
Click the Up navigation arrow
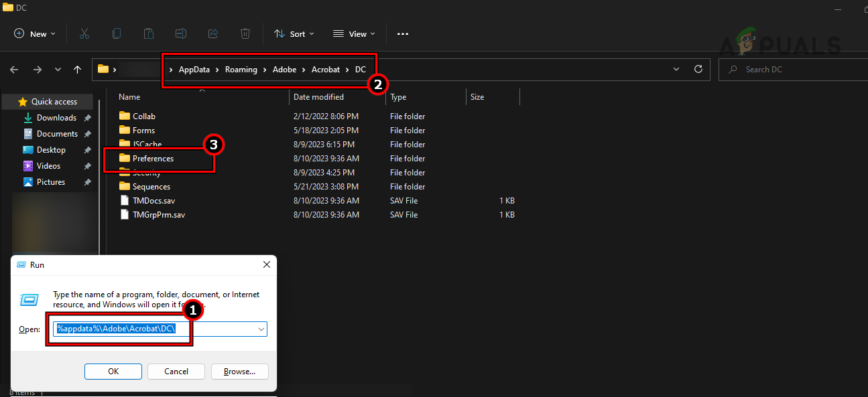coord(77,69)
